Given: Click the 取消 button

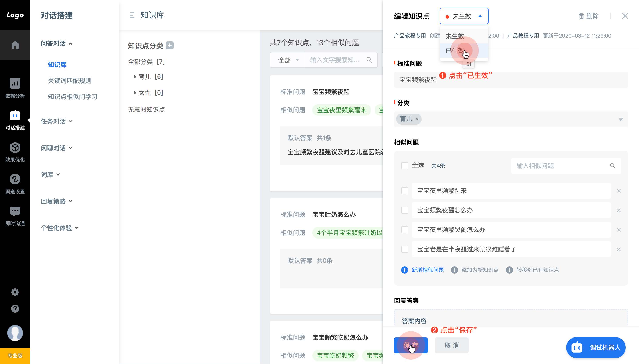Looking at the screenshot, I should click(x=451, y=345).
